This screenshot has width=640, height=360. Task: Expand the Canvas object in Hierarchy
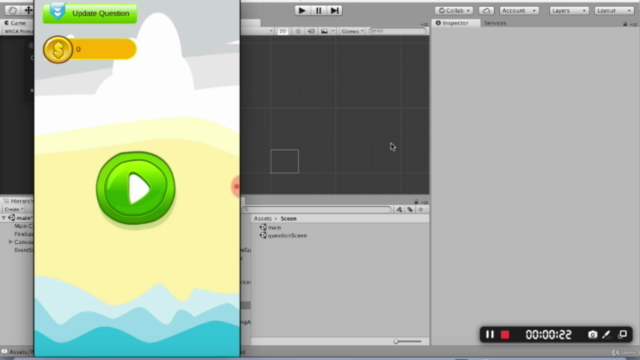tap(11, 242)
